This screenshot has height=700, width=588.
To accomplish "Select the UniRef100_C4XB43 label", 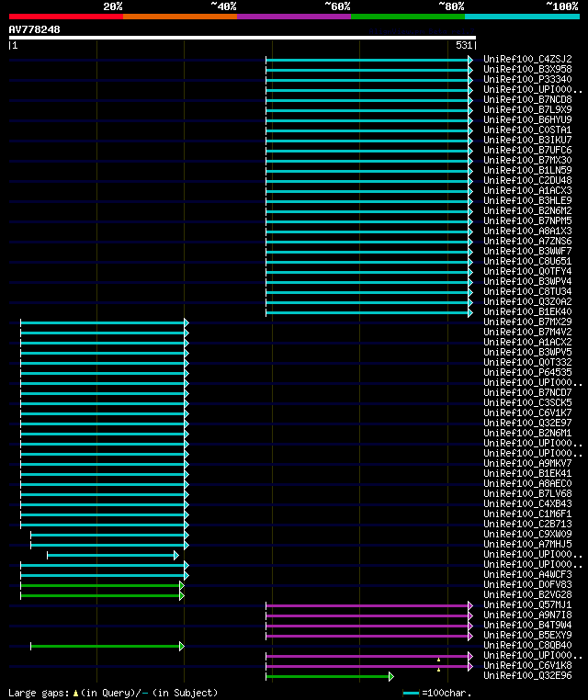I will tap(527, 503).
